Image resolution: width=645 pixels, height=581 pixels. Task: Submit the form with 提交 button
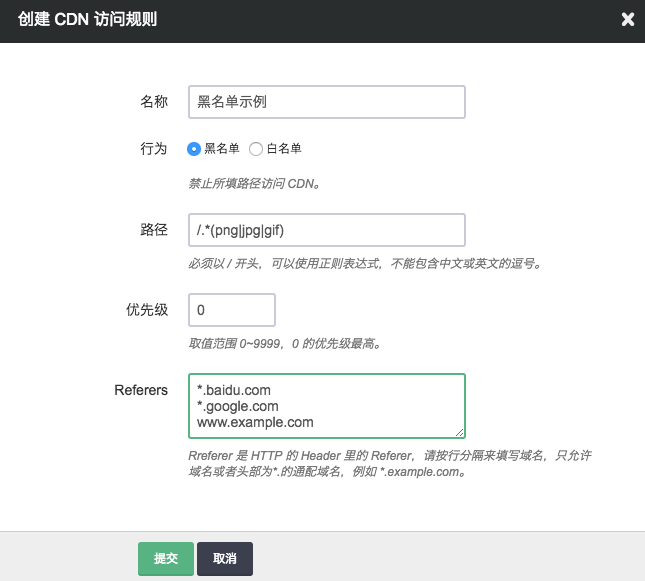(x=165, y=559)
